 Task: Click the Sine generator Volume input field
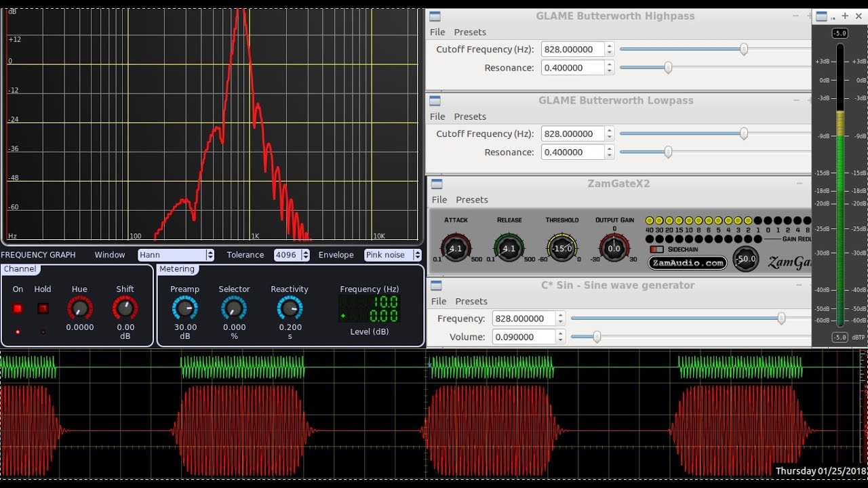(x=524, y=337)
